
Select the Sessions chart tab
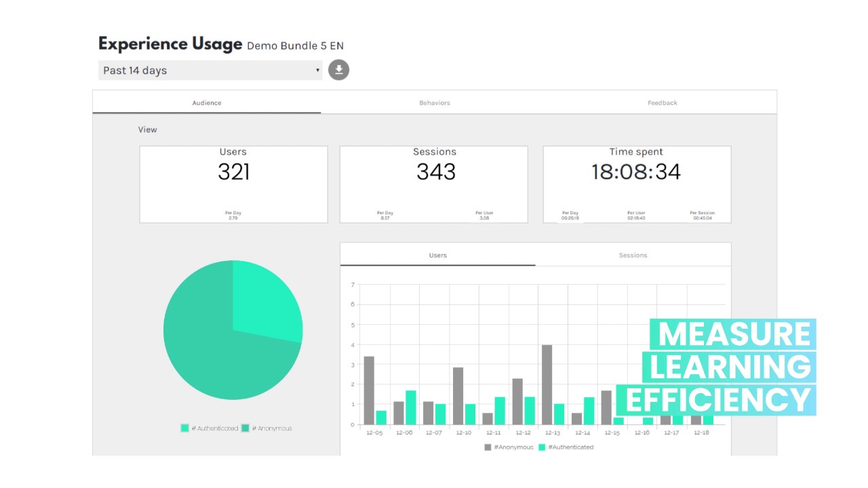633,256
